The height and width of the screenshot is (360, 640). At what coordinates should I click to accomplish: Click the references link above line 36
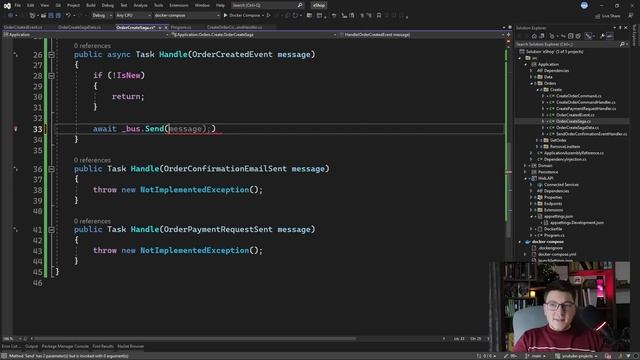(x=92, y=160)
